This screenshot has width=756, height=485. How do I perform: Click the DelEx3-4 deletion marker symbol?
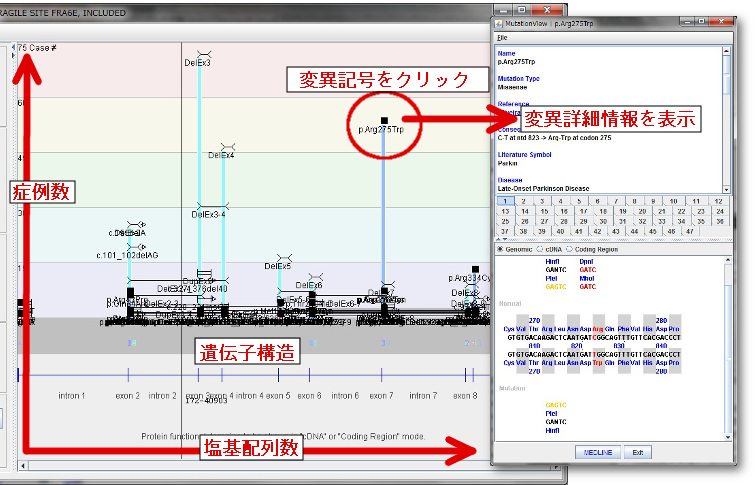(209, 204)
